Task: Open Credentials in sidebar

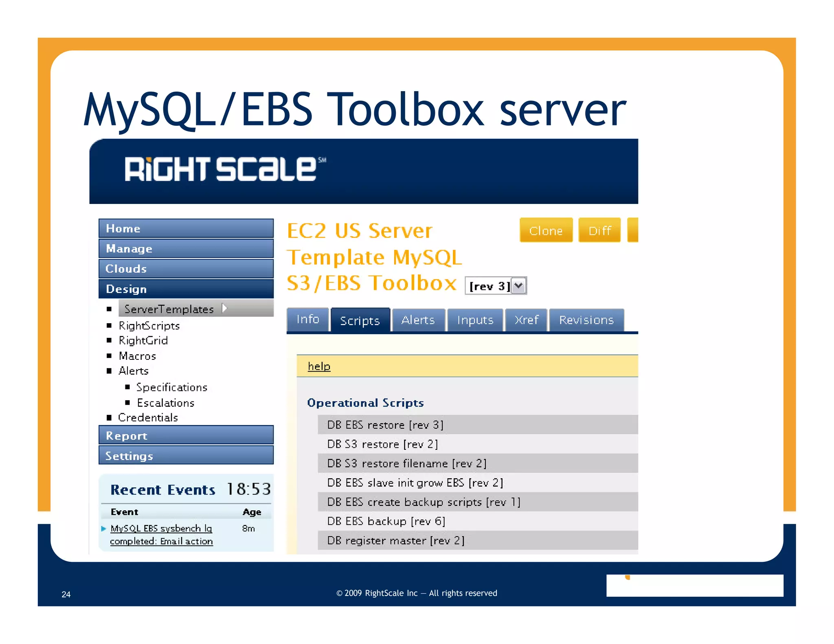Action: 148,417
